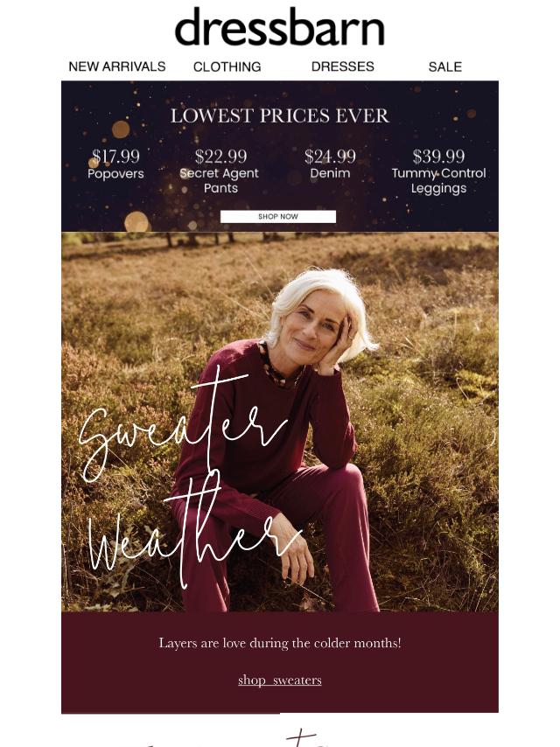Select the $39.99 price
Screen dimensions: 560x747
(x=438, y=157)
